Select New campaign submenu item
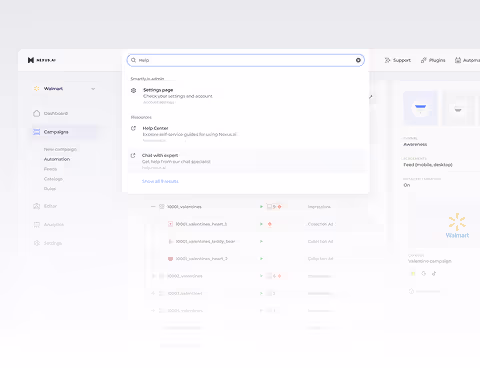The width and height of the screenshot is (480, 368). (60, 149)
